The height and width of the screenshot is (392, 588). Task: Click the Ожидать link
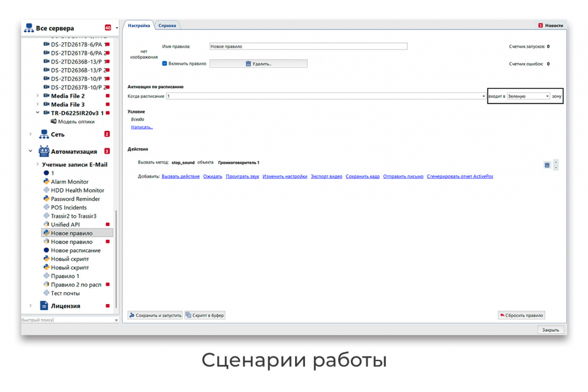(x=212, y=177)
